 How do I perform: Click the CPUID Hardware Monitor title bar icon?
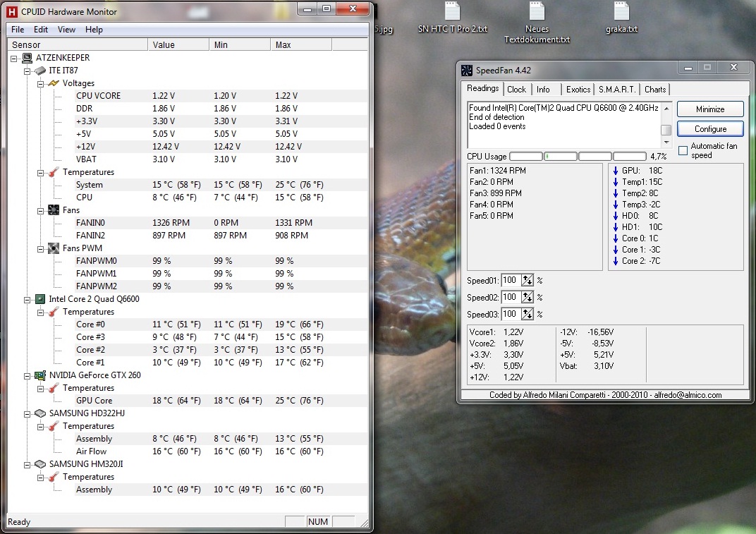point(11,11)
